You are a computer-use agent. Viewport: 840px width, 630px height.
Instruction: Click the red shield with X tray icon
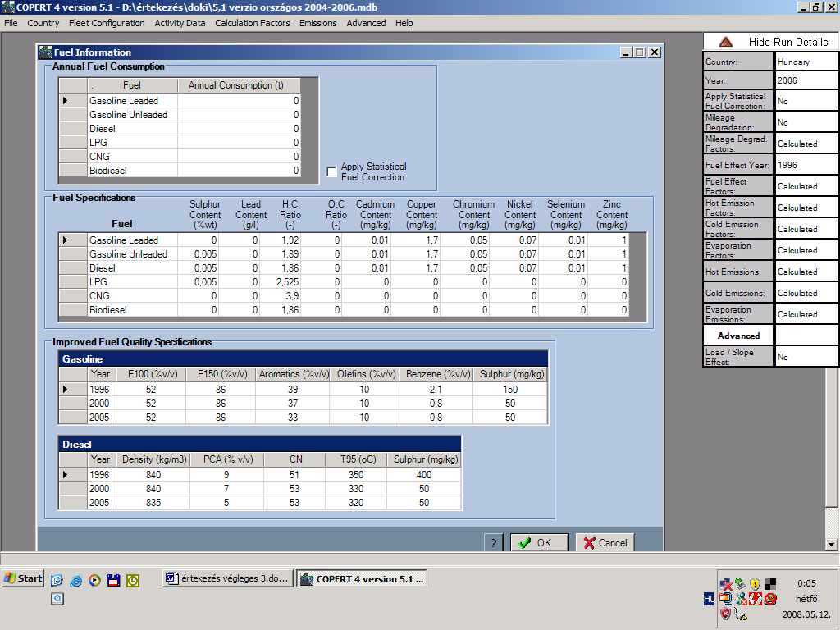(726, 614)
